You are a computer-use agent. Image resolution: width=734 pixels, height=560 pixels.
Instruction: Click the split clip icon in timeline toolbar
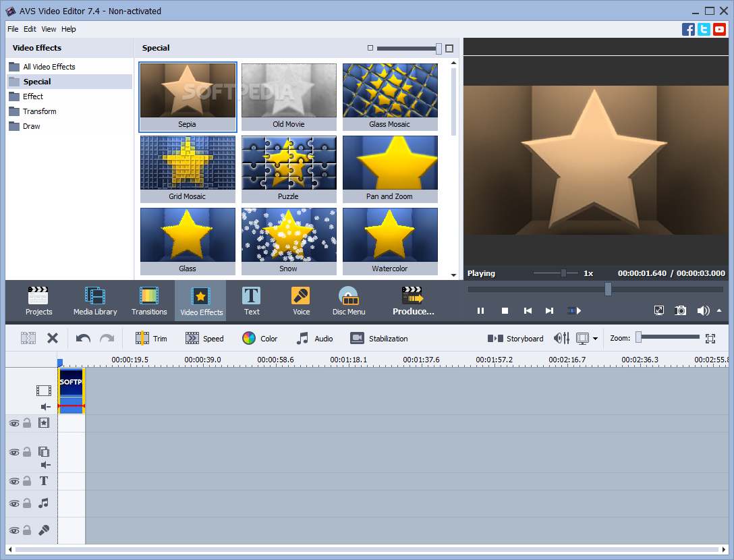pyautogui.click(x=28, y=338)
